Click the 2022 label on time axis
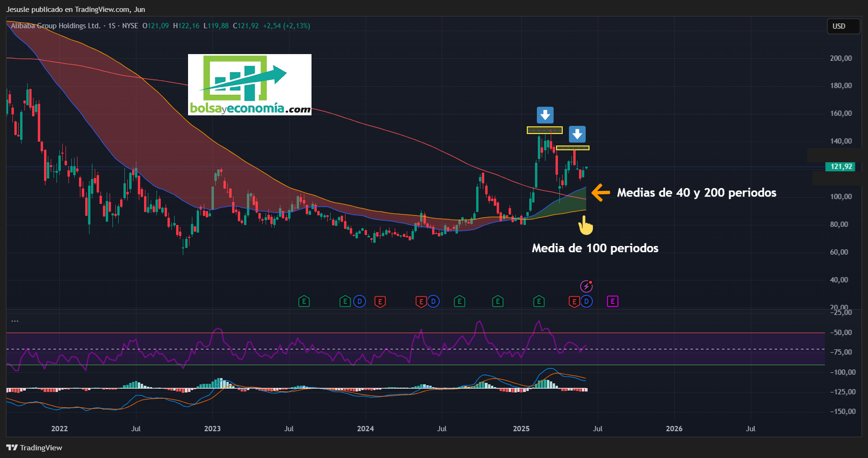This screenshot has width=868, height=458. point(59,428)
